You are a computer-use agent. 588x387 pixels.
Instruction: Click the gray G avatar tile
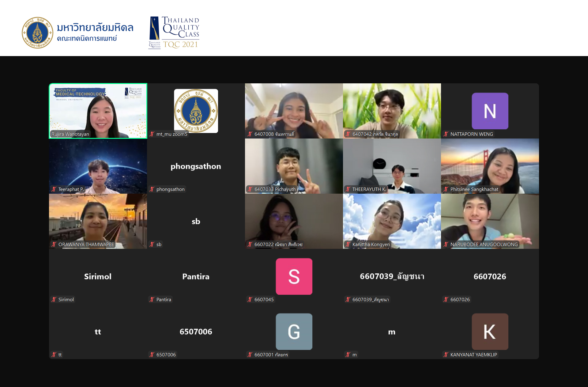(294, 332)
